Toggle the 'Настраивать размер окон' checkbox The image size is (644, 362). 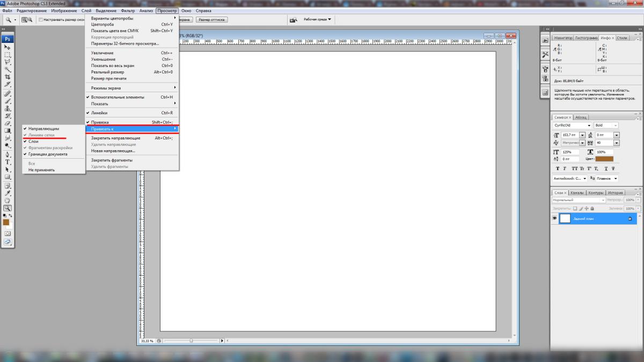coord(41,20)
